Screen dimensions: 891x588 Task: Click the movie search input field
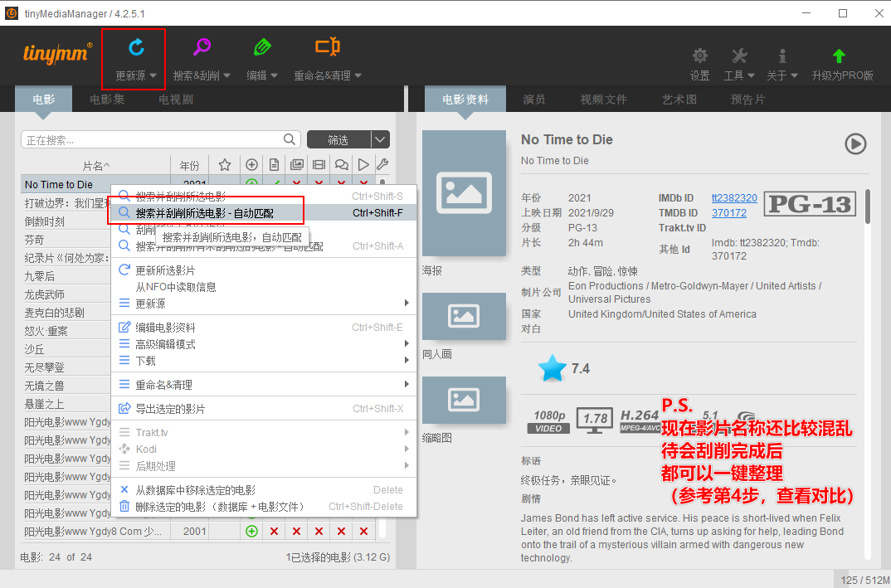pos(153,140)
